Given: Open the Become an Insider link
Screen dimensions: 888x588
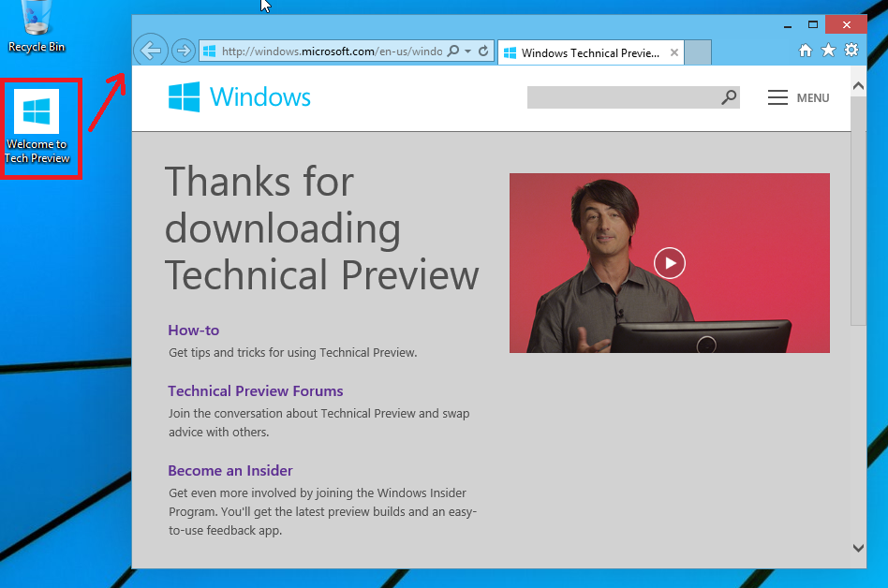Looking at the screenshot, I should (x=230, y=470).
